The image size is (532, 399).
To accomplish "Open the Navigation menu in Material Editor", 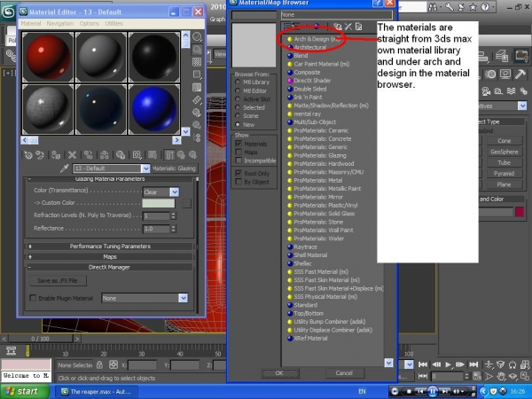I will [60, 23].
